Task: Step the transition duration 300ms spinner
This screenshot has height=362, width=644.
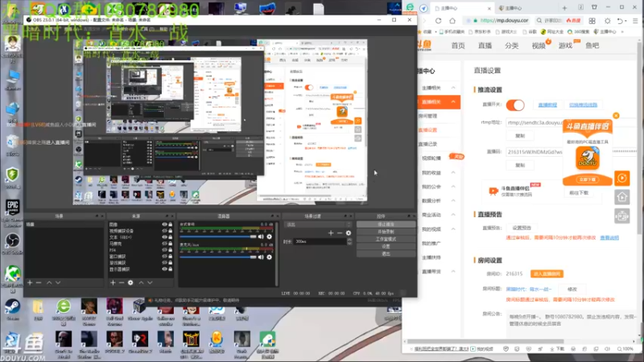Action: point(349,242)
